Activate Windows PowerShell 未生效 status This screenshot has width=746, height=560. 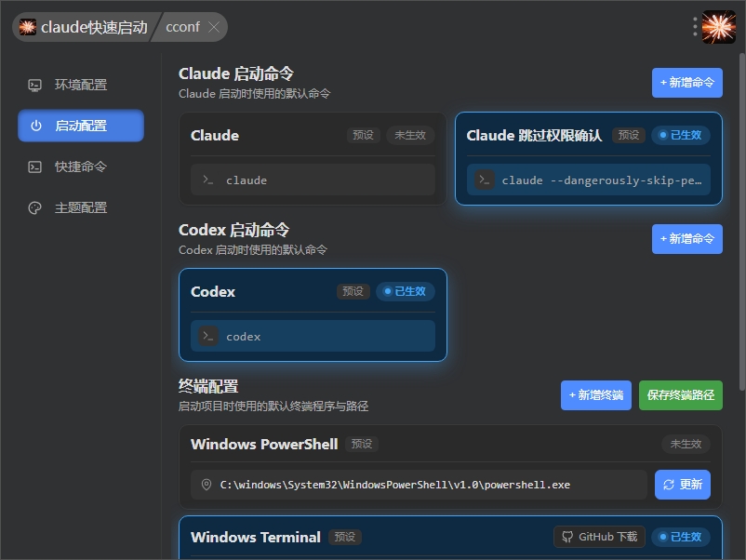point(686,444)
